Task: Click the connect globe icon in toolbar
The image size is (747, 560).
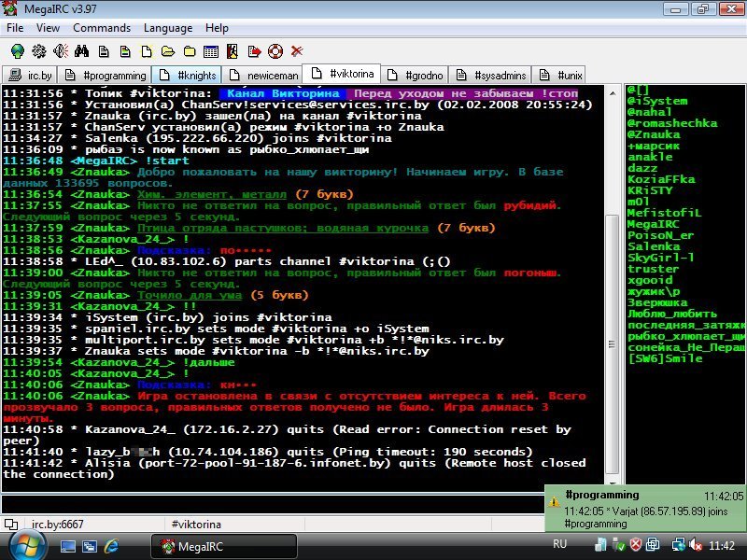Action: tap(17, 51)
